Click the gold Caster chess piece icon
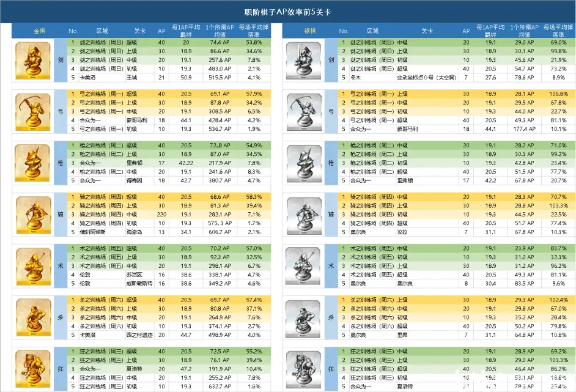Viewport: 576px width, 392px height. click(33, 266)
